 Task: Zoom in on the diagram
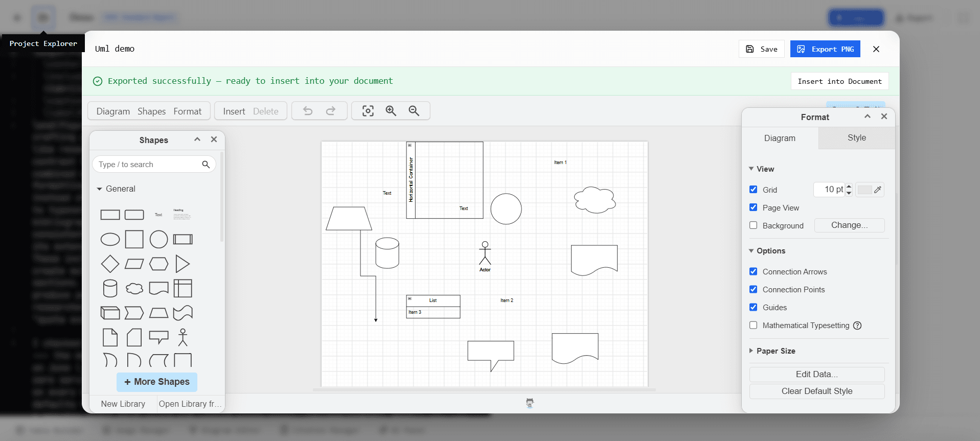(391, 111)
